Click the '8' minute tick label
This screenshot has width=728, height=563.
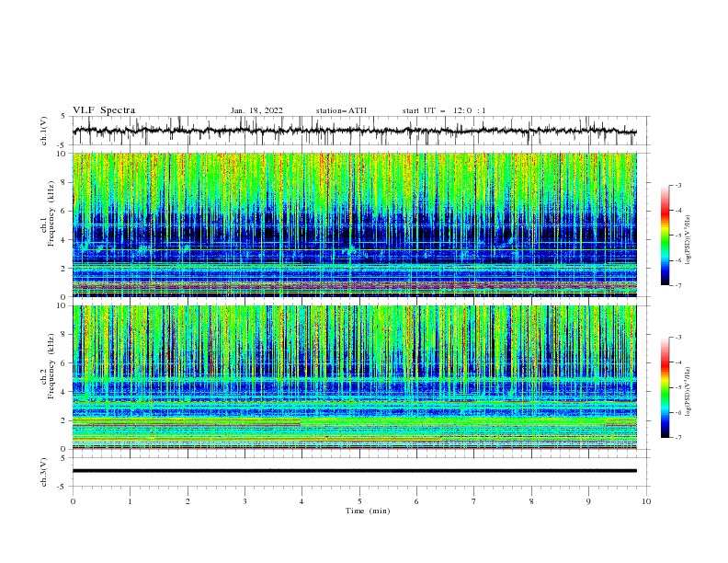(531, 501)
